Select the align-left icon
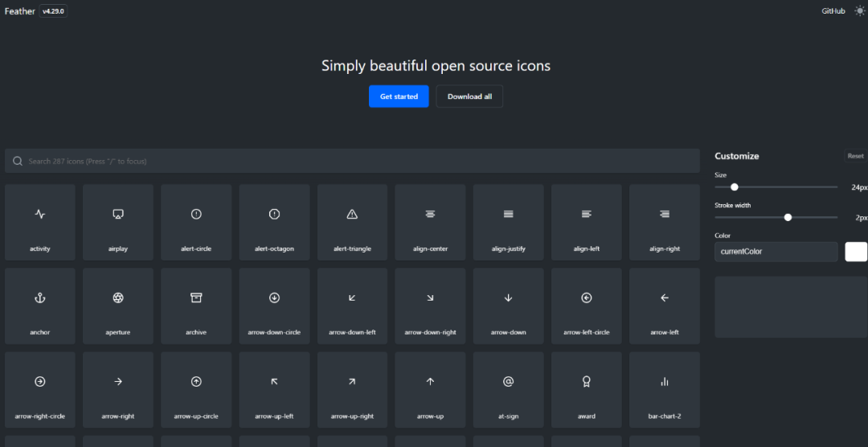Screen dimensions: 868x447 pos(586,222)
